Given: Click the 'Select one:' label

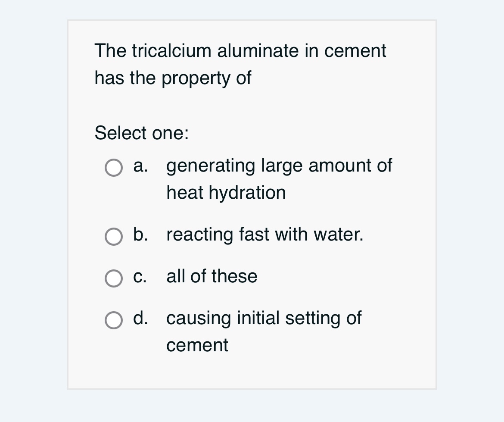Looking at the screenshot, I should 141,133.
